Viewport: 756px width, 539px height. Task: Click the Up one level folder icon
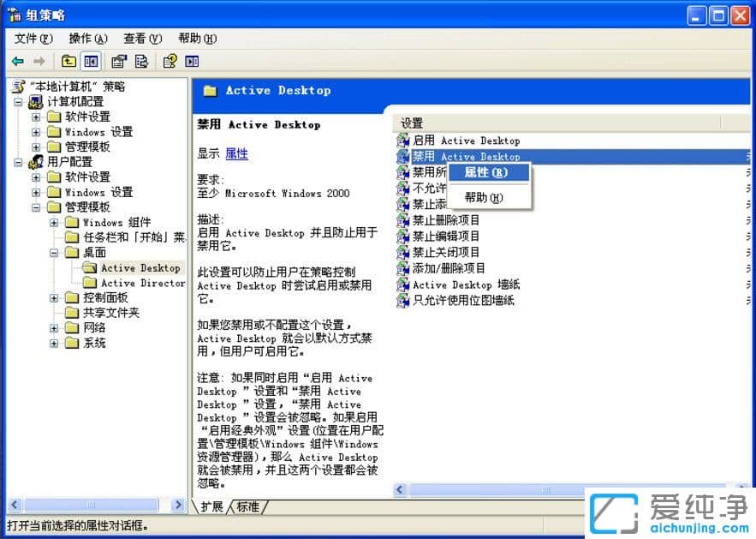coord(68,61)
